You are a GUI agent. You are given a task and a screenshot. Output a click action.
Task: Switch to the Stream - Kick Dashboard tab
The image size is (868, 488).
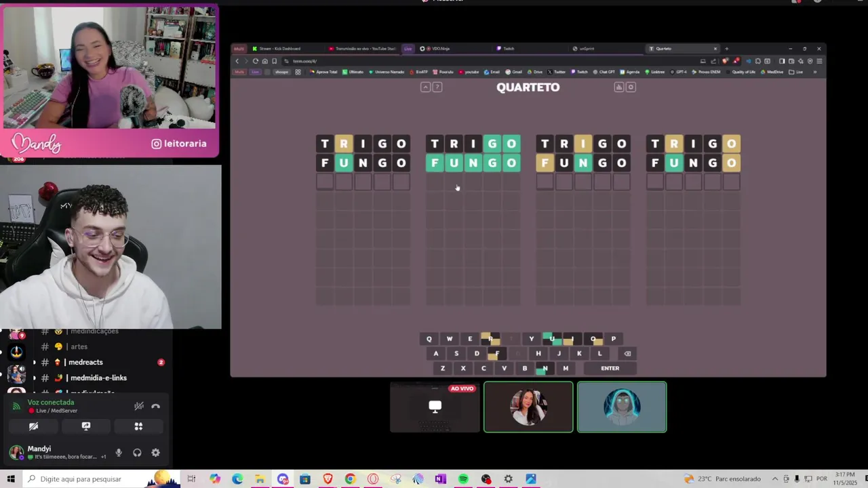279,49
